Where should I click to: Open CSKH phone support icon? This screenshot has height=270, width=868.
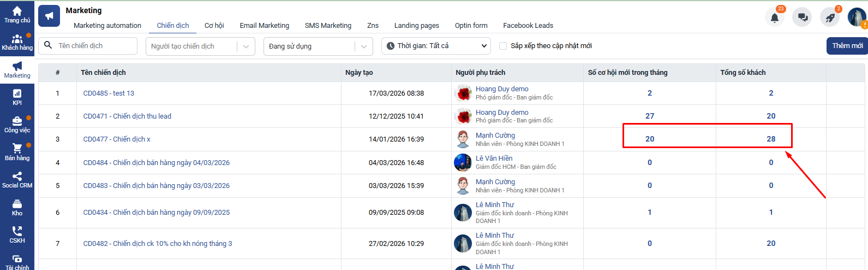coord(17,233)
